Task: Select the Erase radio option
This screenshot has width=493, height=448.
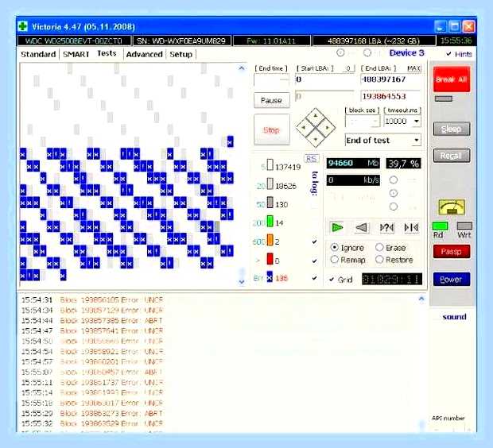Action: click(x=379, y=248)
